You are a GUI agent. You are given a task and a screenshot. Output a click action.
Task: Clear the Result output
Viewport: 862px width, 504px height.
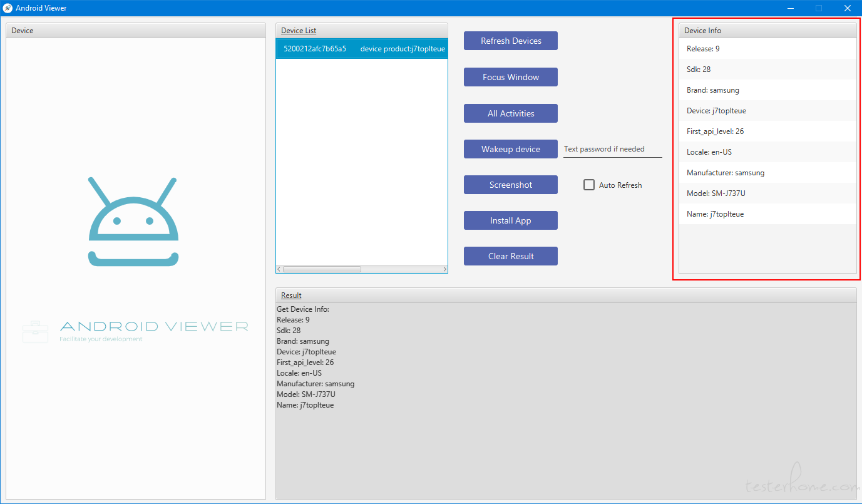(511, 256)
